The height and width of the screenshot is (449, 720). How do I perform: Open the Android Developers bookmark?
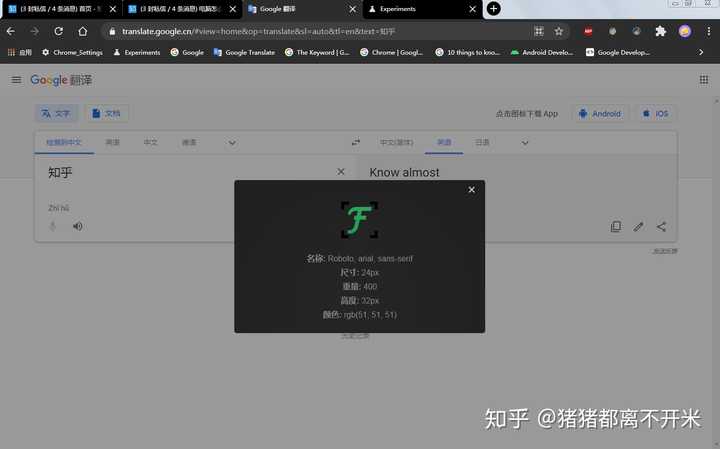tap(542, 52)
